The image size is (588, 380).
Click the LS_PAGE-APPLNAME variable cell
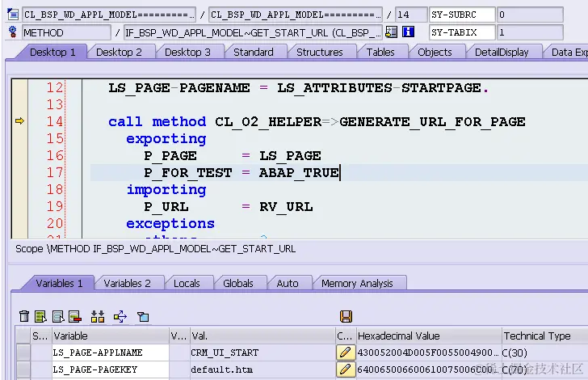pyautogui.click(x=110, y=353)
